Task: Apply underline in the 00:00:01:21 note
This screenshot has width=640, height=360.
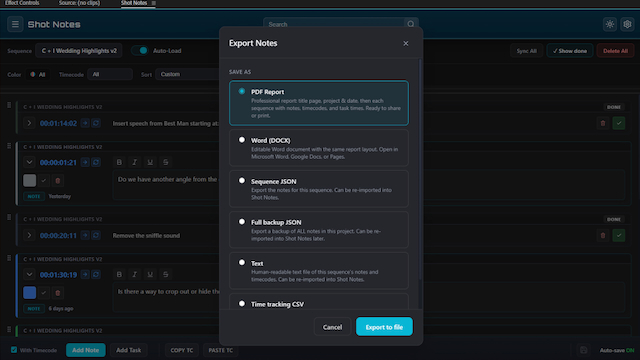Action: 150,162
